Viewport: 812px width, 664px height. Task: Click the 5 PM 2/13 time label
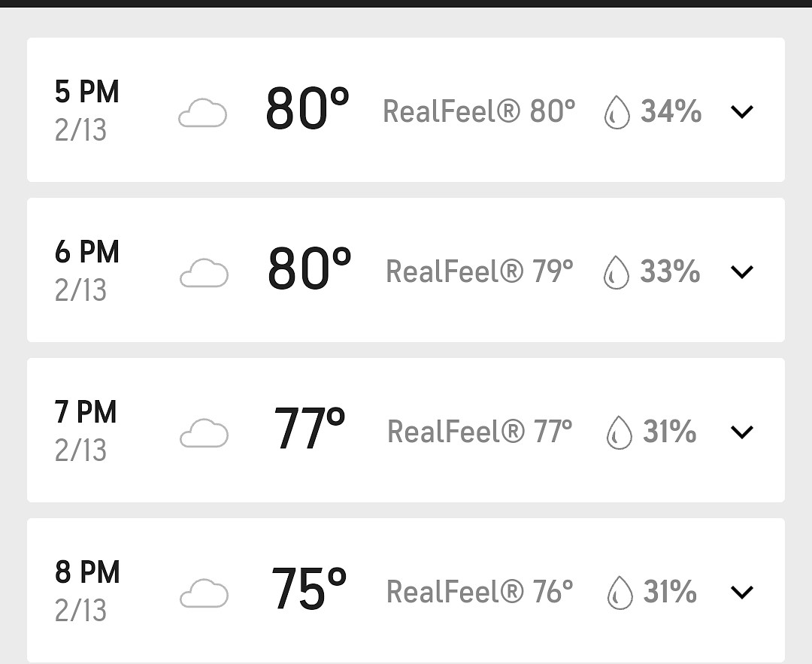[86, 111]
